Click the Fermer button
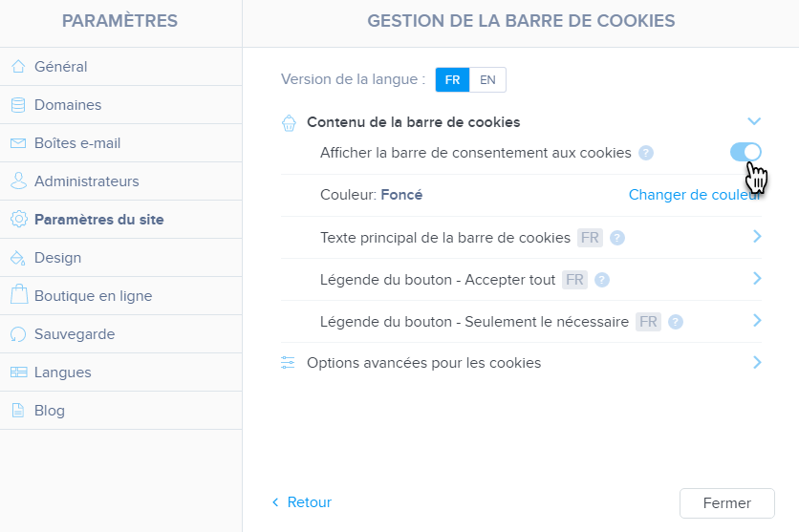This screenshot has height=532, width=799. pyautogui.click(x=726, y=503)
